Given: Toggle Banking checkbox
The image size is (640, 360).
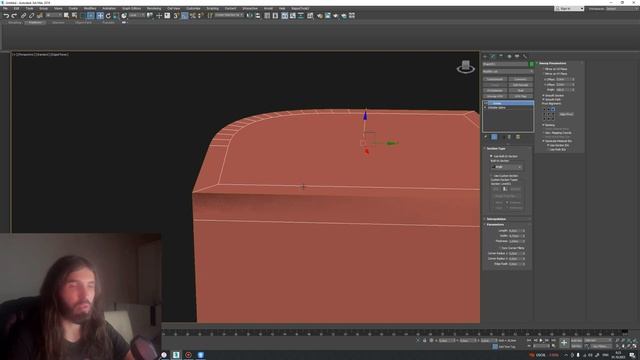Looking at the screenshot, I should [x=543, y=125].
